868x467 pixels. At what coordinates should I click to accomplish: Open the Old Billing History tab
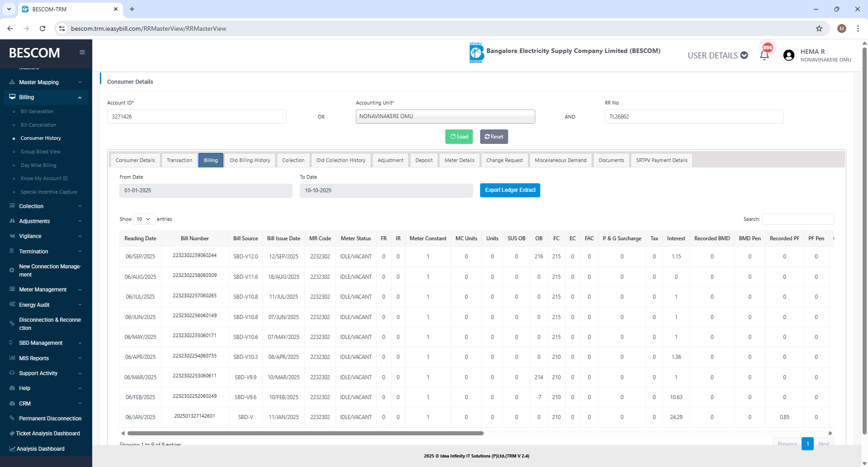pos(250,160)
